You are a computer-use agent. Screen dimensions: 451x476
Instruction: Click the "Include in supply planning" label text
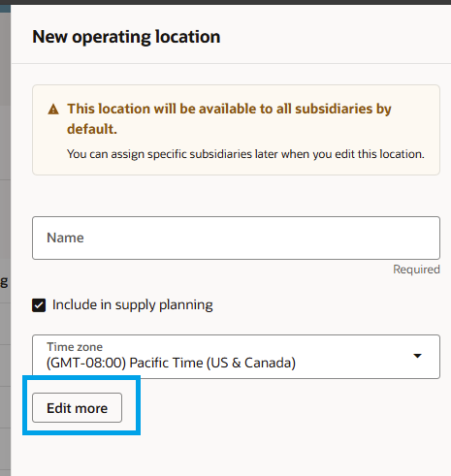pos(133,305)
